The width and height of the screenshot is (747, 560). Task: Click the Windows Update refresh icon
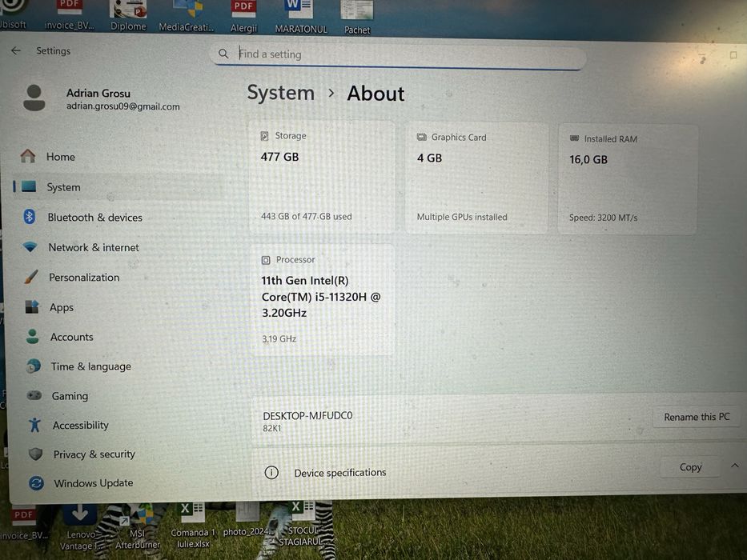(36, 483)
